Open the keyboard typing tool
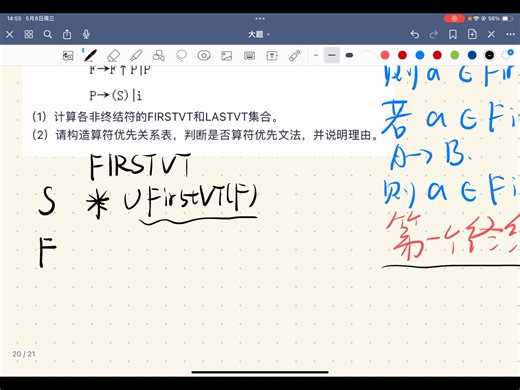This screenshot has width=520, height=390. 249,56
